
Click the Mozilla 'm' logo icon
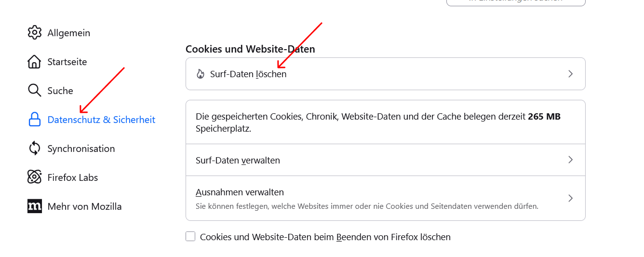(x=35, y=206)
